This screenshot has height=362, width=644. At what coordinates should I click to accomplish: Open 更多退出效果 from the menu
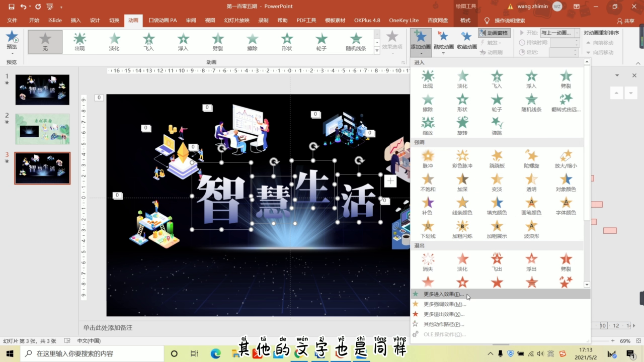point(500,314)
